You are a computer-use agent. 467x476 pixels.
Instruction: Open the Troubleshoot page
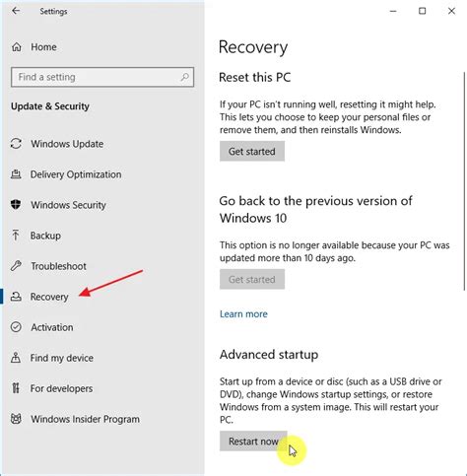click(58, 266)
